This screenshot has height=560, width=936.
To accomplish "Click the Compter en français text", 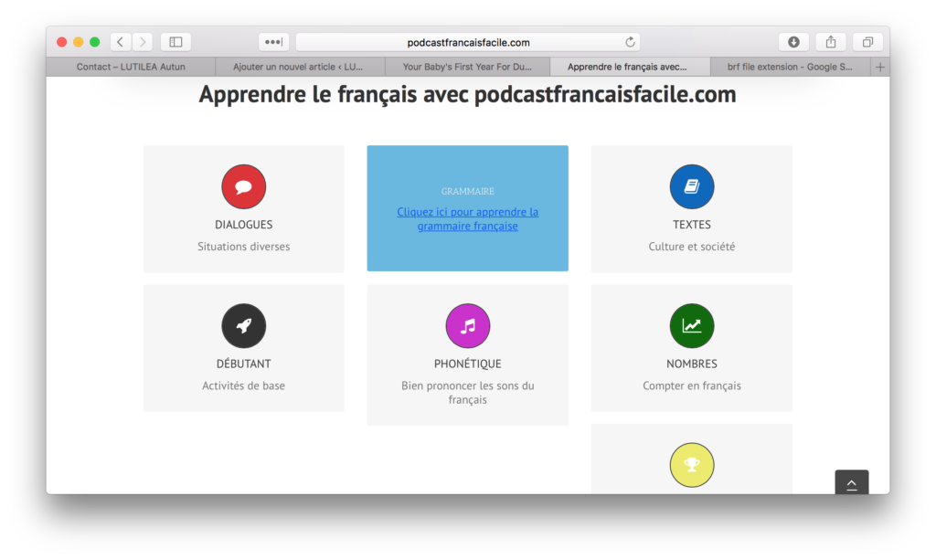I will click(x=692, y=386).
